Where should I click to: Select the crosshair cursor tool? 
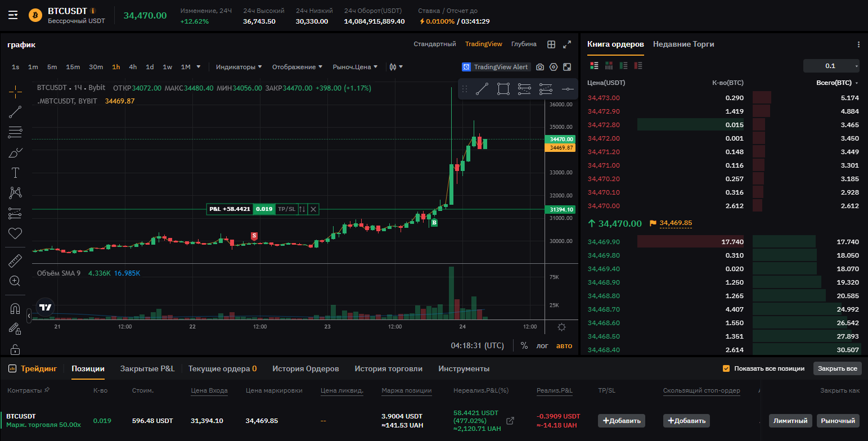15,91
